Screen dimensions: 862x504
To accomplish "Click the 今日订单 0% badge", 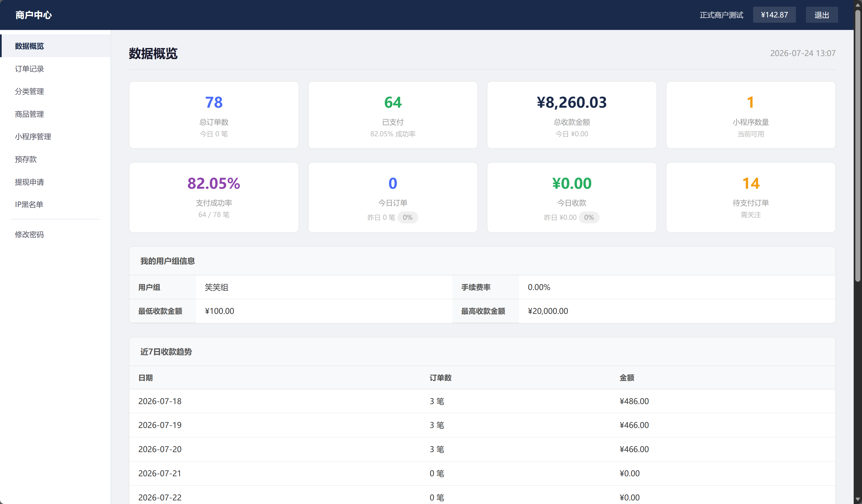I will point(407,218).
